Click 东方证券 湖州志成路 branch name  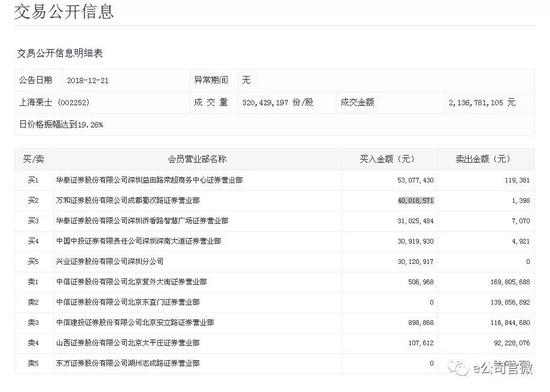pyautogui.click(x=128, y=363)
